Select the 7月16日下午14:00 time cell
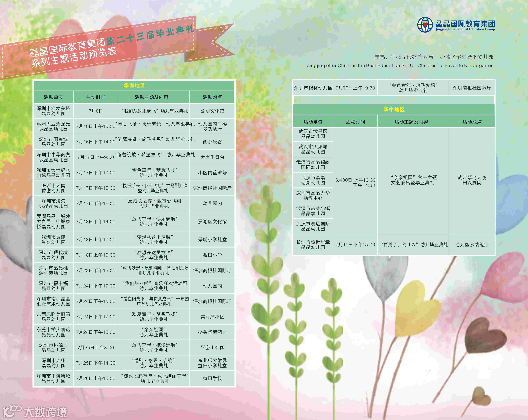Image resolution: width=528 pixels, height=420 pixels. [x=95, y=142]
